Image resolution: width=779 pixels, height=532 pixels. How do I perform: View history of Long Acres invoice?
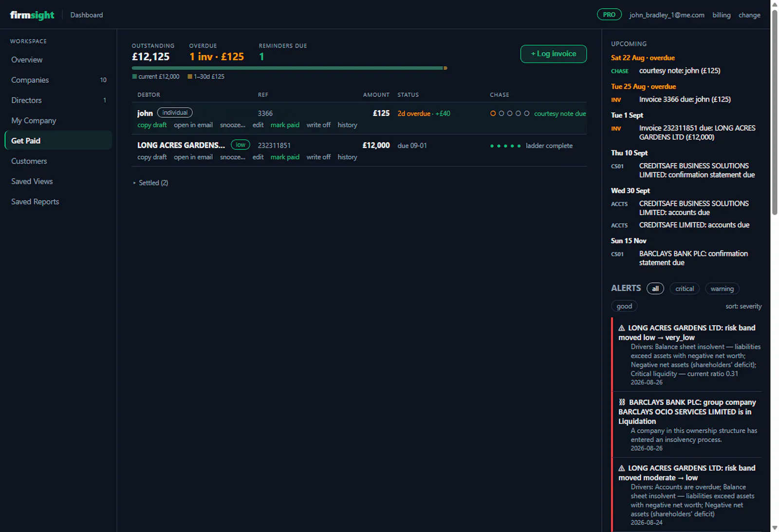[x=347, y=157]
